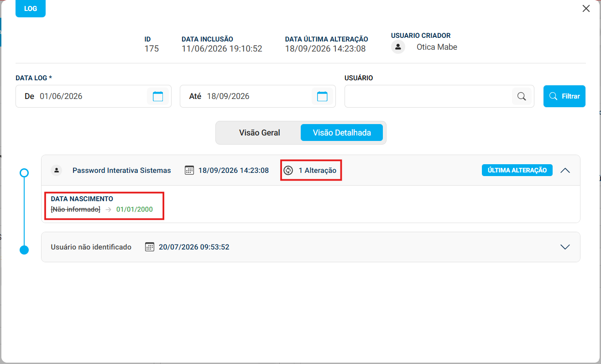
Task: Switch to the Visão Geral tab
Action: point(260,133)
